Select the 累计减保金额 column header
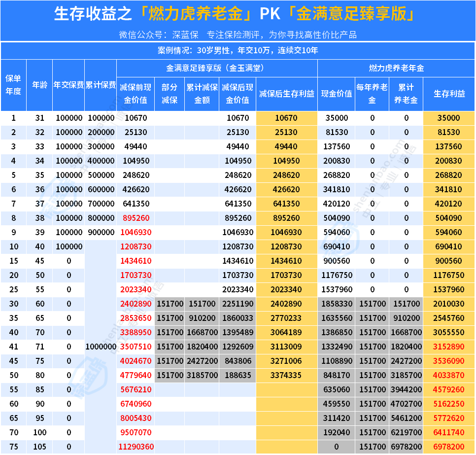 202,94
